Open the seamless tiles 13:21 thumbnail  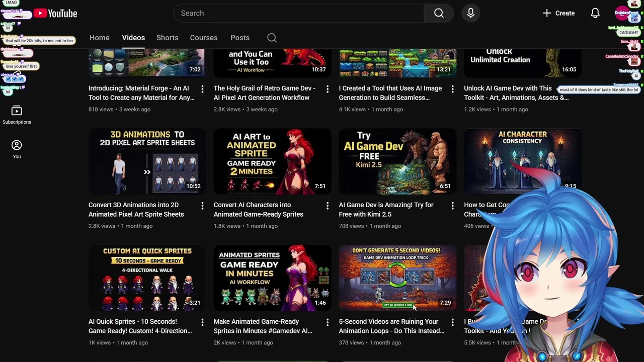[397, 63]
